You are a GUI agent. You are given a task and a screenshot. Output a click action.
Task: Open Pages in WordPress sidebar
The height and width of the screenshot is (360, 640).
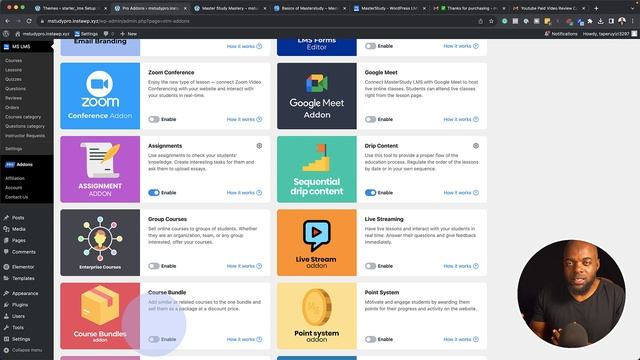pyautogui.click(x=18, y=240)
